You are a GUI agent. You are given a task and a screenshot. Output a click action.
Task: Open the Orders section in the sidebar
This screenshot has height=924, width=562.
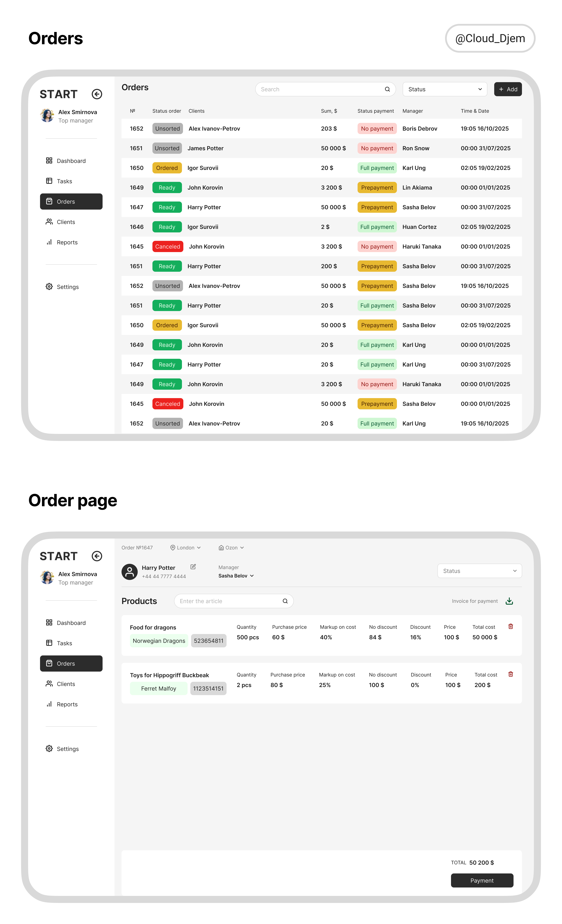tap(71, 201)
